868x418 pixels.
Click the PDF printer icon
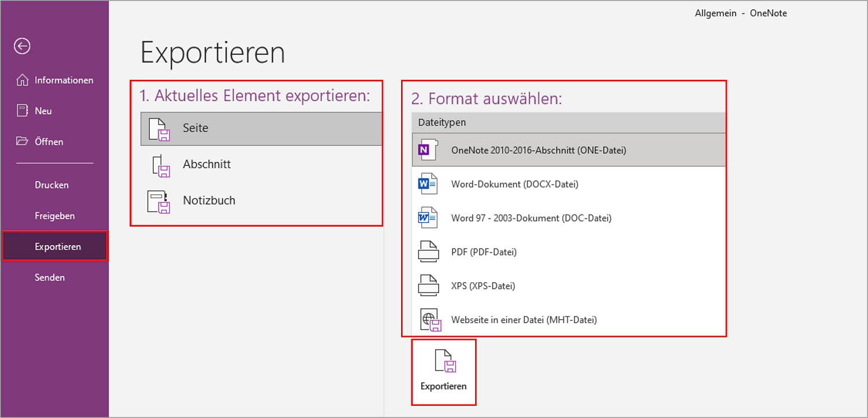click(429, 252)
